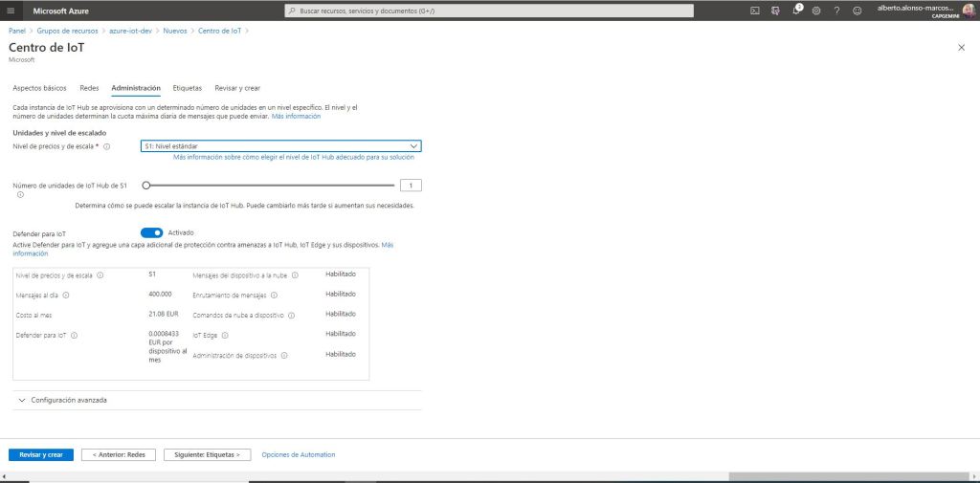Viewport: 980px width, 483px height.
Task: Show notifications via the bell icon
Action: point(796,11)
